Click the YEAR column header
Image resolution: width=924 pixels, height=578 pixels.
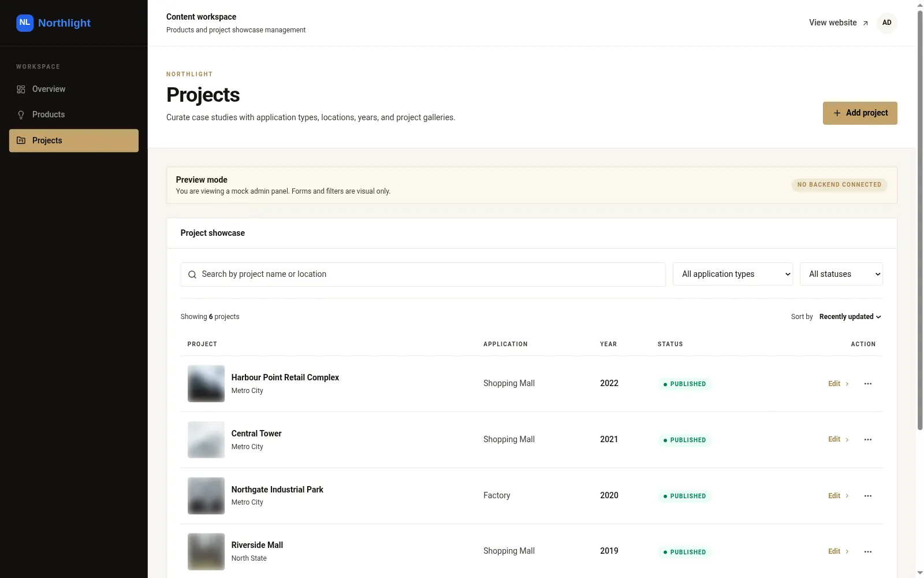(608, 344)
